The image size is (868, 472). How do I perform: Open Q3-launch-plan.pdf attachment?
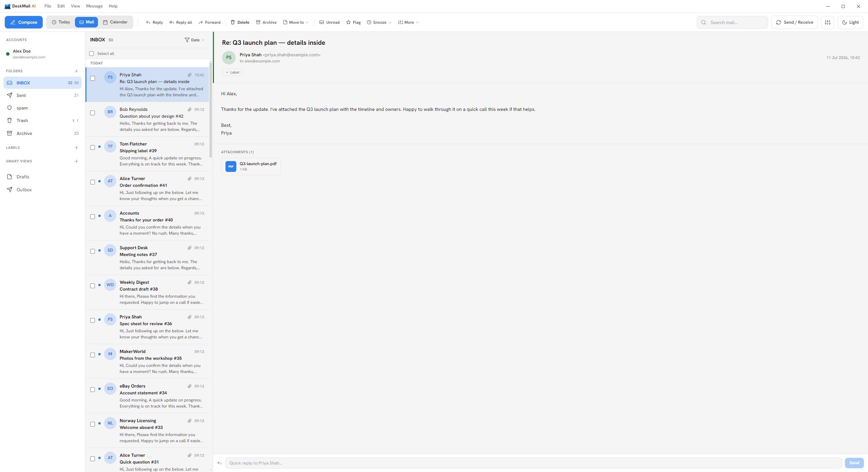click(251, 166)
